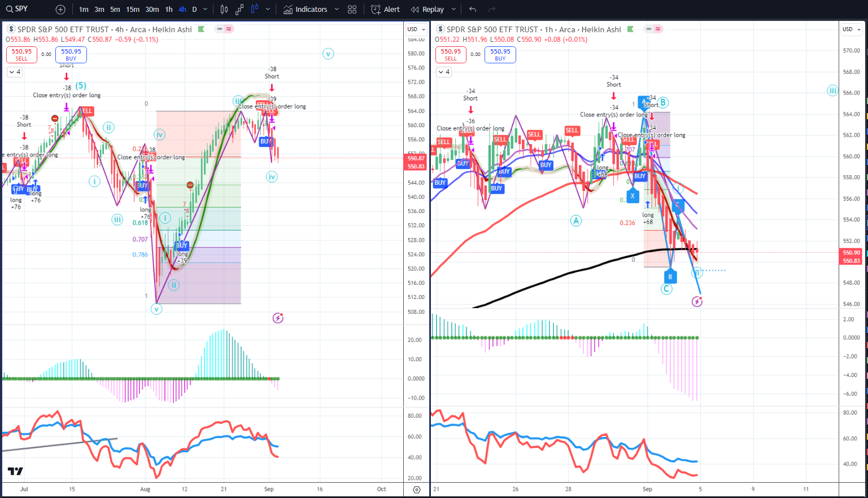This screenshot has height=498, width=868.
Task: Click lightning event icon on 1h chart
Action: point(697,301)
